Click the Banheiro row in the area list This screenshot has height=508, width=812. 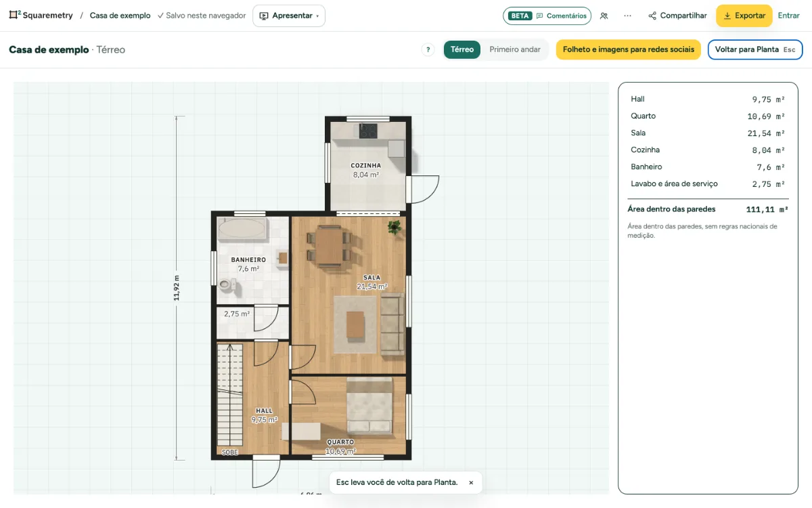708,167
